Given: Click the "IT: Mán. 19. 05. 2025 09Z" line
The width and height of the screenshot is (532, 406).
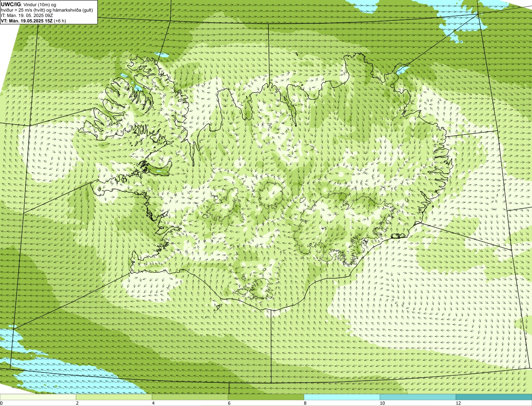Looking at the screenshot, I should [27, 15].
